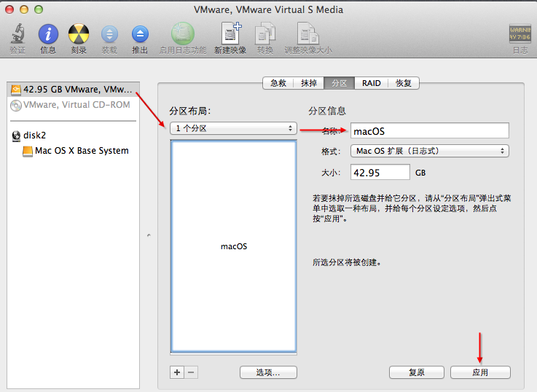Click the Eject (推出) toolbar icon
The width and height of the screenshot is (537, 392).
pyautogui.click(x=140, y=34)
